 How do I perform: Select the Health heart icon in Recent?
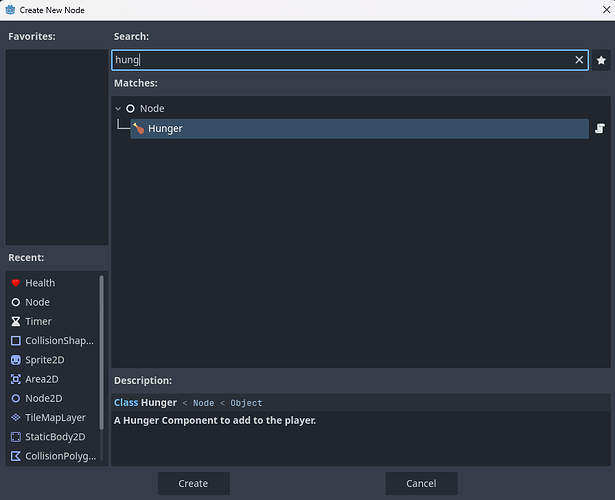(16, 283)
